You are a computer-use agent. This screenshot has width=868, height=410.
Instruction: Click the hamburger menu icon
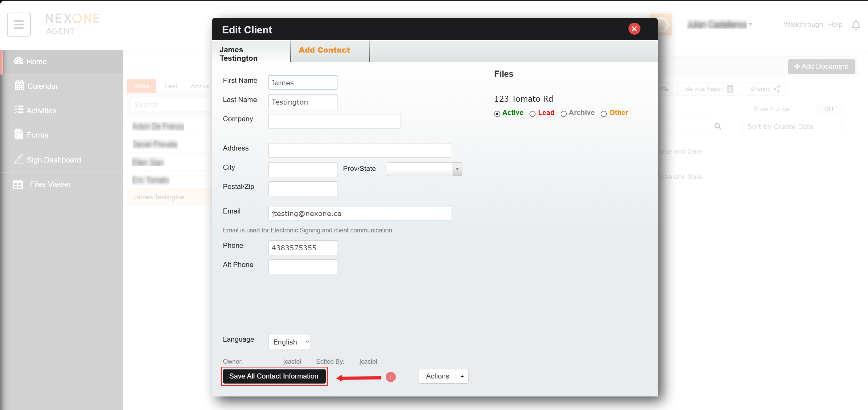click(19, 25)
